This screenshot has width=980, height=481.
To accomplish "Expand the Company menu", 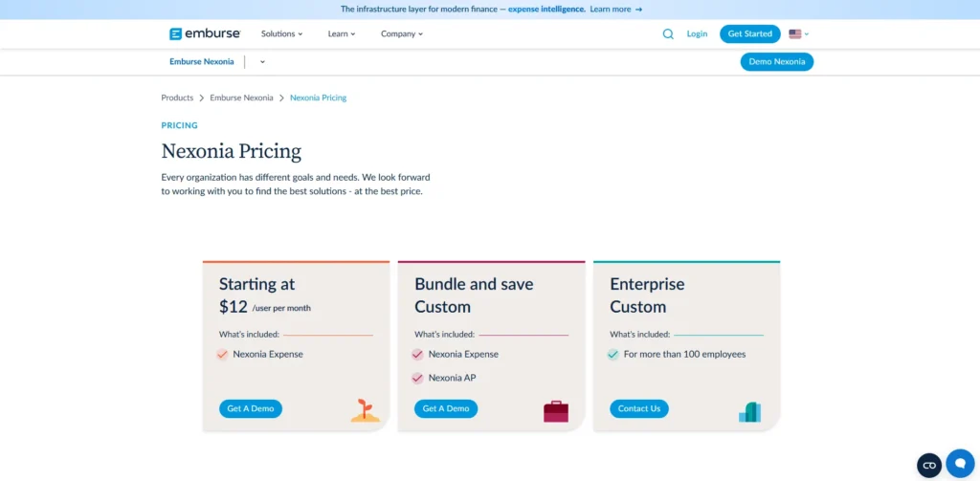I will [402, 33].
